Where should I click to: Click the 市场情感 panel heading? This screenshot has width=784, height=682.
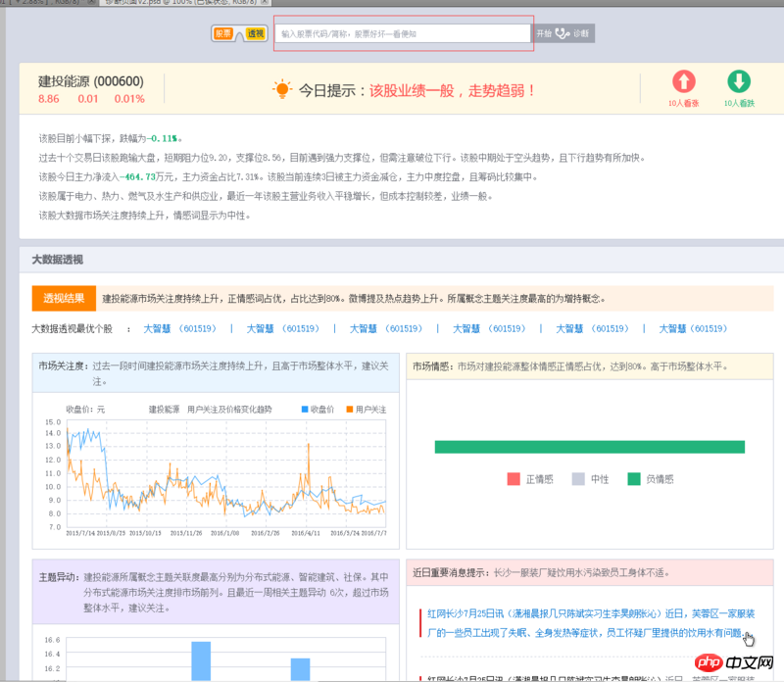(434, 366)
